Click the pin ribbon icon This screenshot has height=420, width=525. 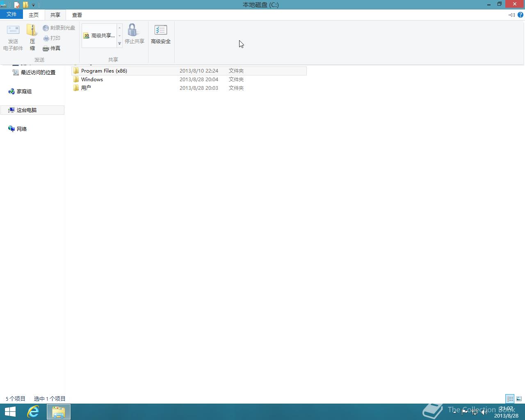coord(511,15)
